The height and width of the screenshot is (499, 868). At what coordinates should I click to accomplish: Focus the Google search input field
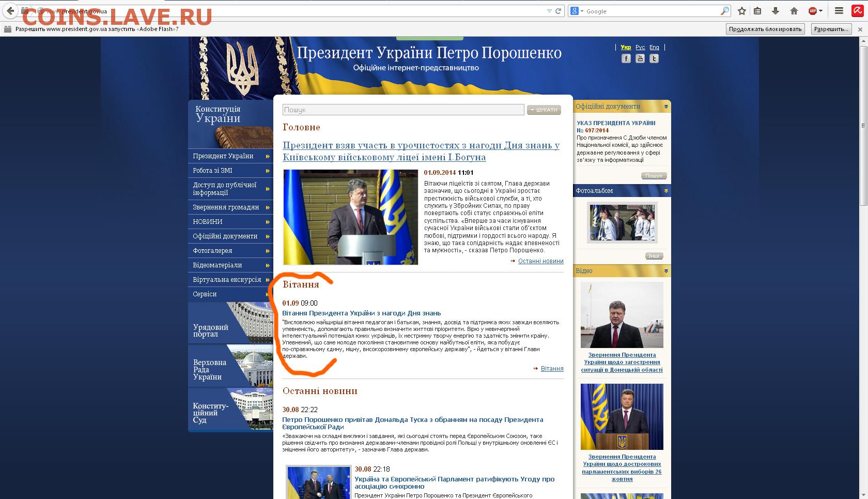point(652,11)
